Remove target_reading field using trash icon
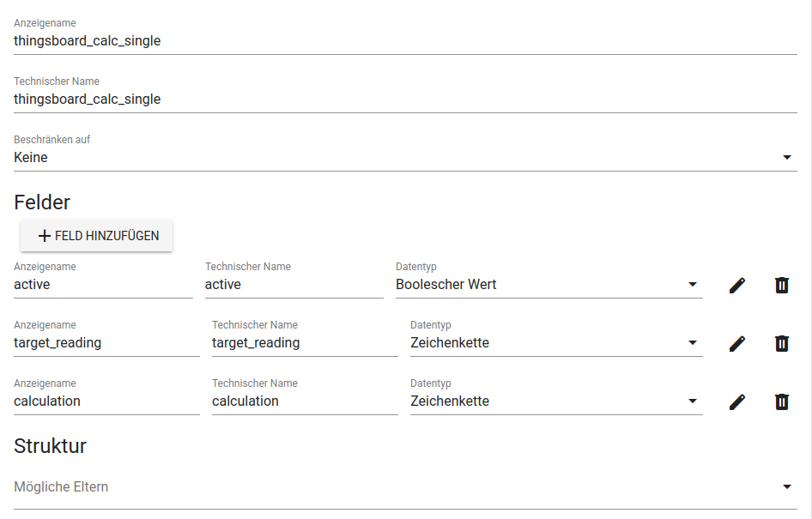 [781, 344]
